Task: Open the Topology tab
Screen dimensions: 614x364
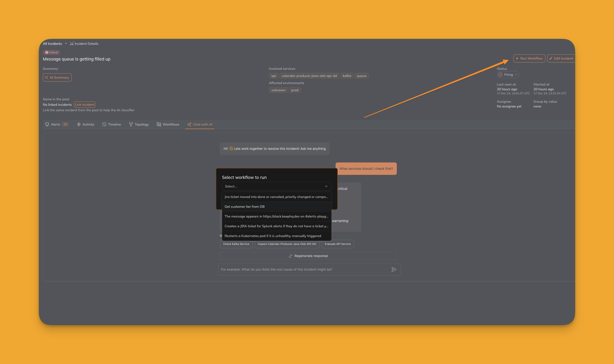Action: tap(139, 124)
